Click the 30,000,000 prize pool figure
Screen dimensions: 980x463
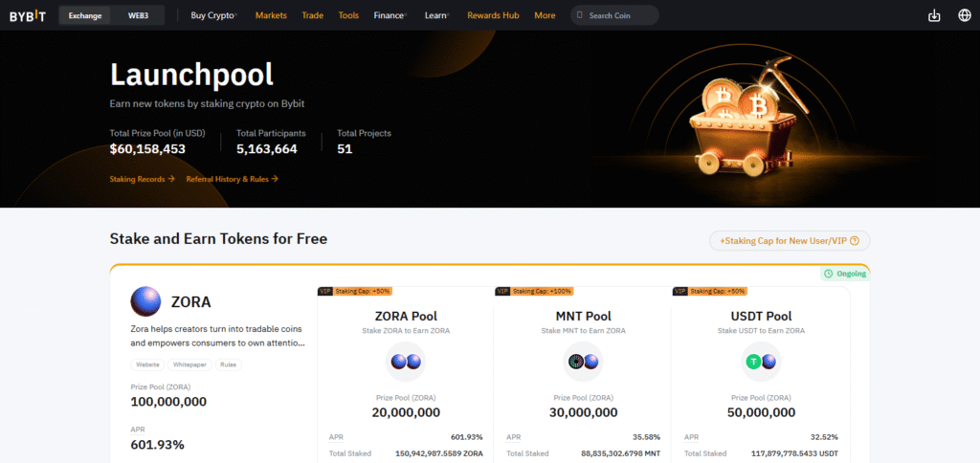[583, 412]
